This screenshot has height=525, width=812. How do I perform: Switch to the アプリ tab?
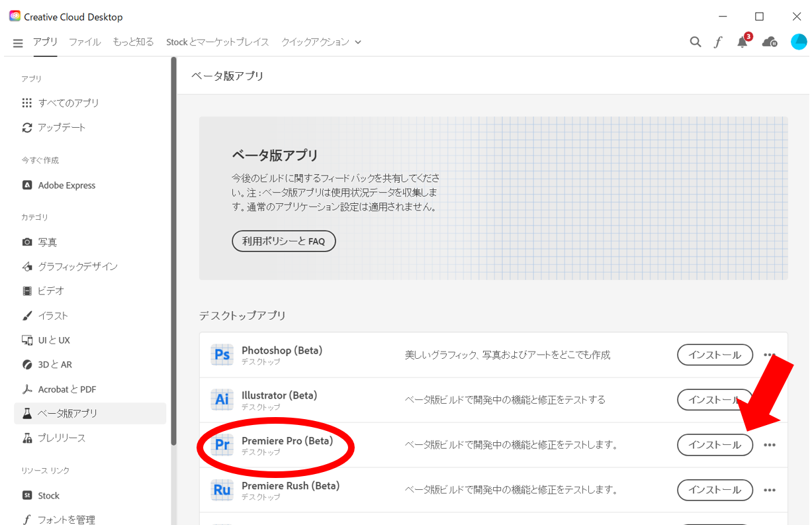pyautogui.click(x=46, y=42)
